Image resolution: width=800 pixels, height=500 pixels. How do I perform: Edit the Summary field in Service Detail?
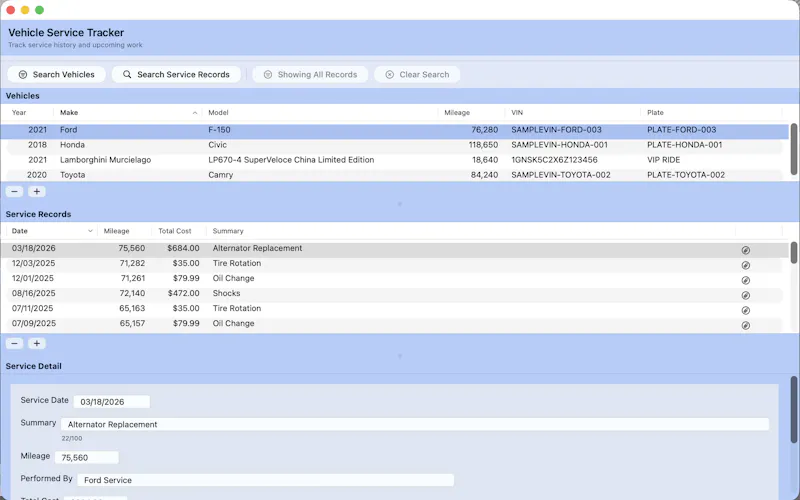pyautogui.click(x=415, y=424)
